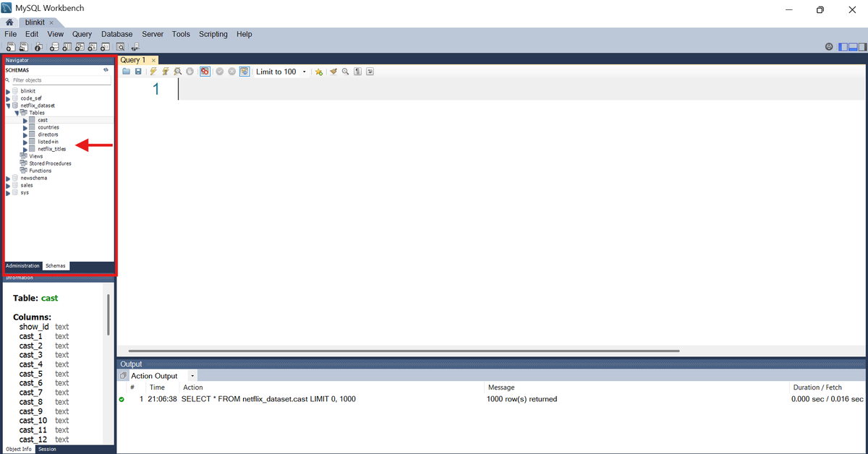Switch to the Session tab
This screenshot has height=454, width=868.
(x=47, y=449)
